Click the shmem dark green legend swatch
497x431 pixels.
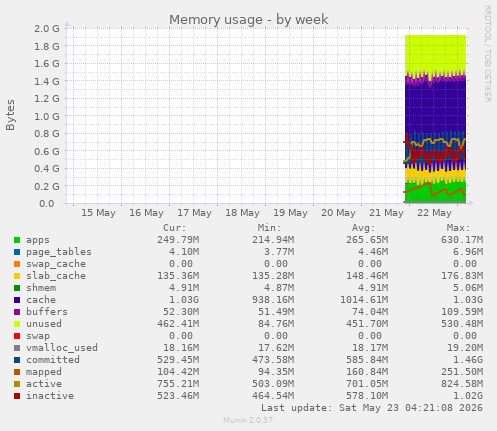coord(17,288)
